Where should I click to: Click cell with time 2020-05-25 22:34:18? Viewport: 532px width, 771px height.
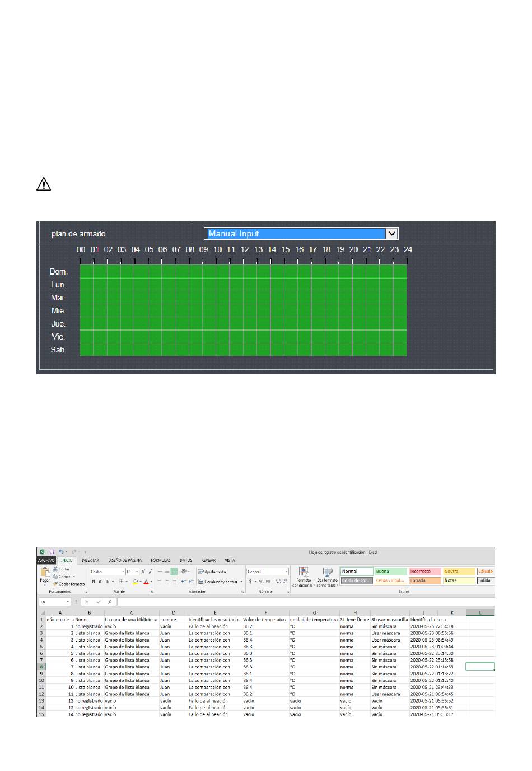point(432,626)
